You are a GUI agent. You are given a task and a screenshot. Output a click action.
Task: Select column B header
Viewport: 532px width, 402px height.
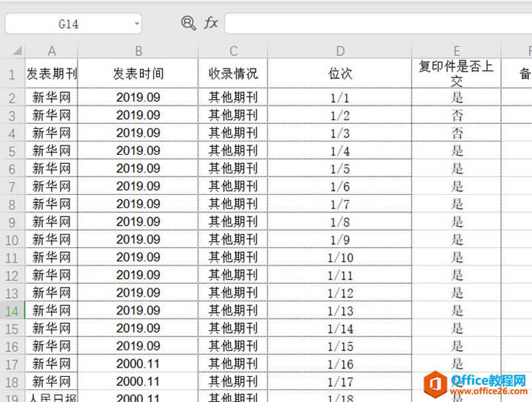[138, 51]
